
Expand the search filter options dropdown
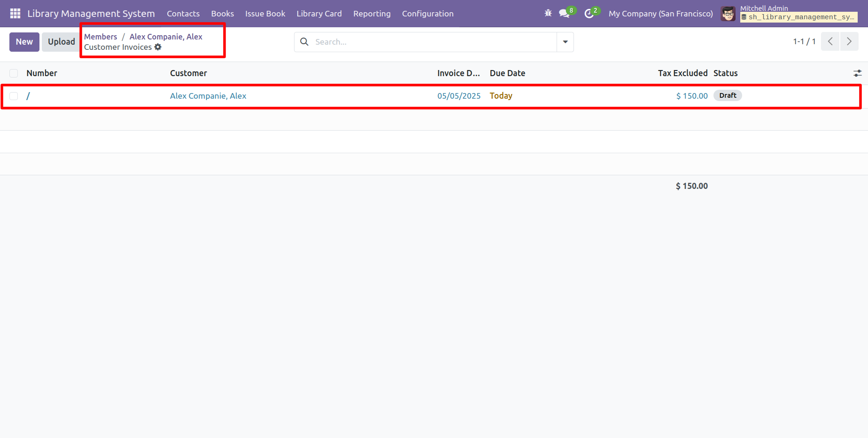tap(565, 42)
